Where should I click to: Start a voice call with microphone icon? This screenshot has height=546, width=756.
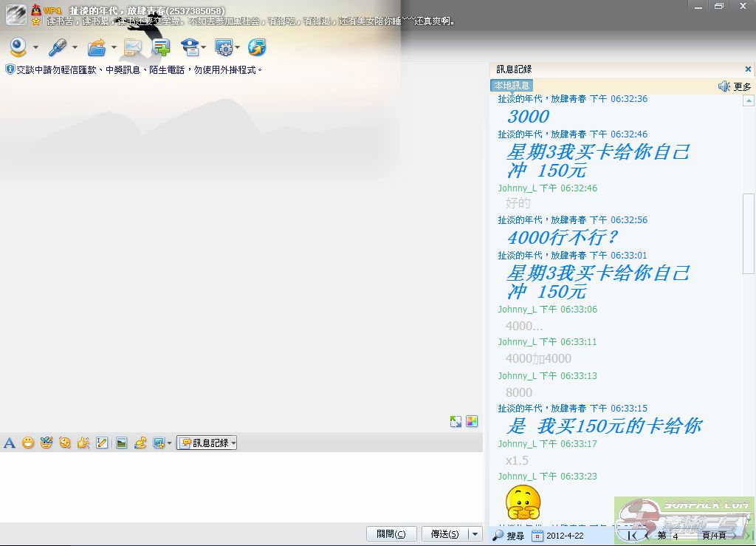57,48
